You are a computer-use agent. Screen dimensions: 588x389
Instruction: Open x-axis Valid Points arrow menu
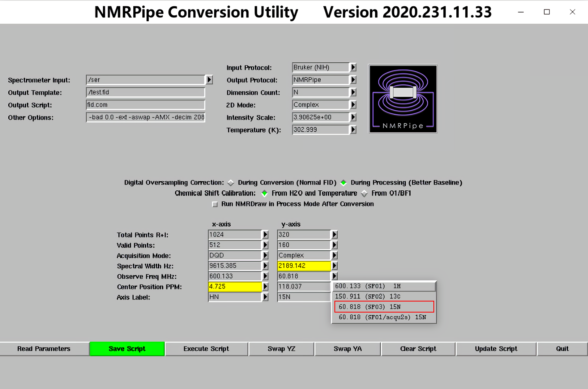point(265,245)
